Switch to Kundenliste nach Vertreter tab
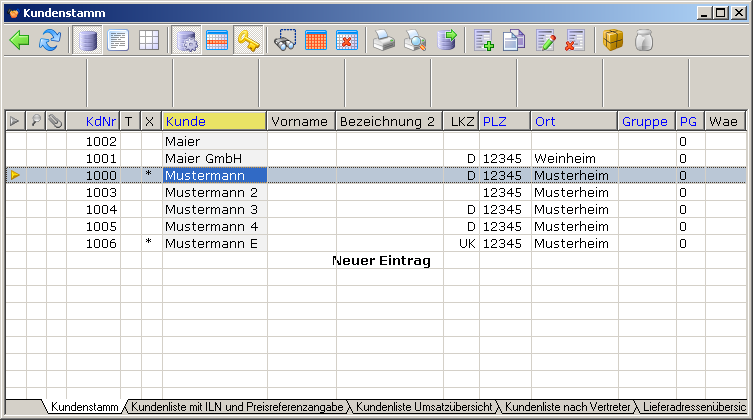This screenshot has width=753, height=420. pyautogui.click(x=568, y=408)
